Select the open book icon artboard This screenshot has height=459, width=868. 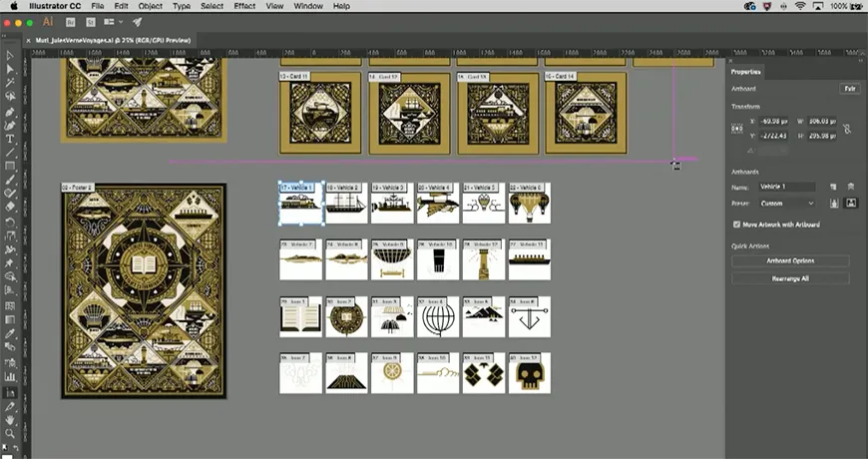(300, 316)
